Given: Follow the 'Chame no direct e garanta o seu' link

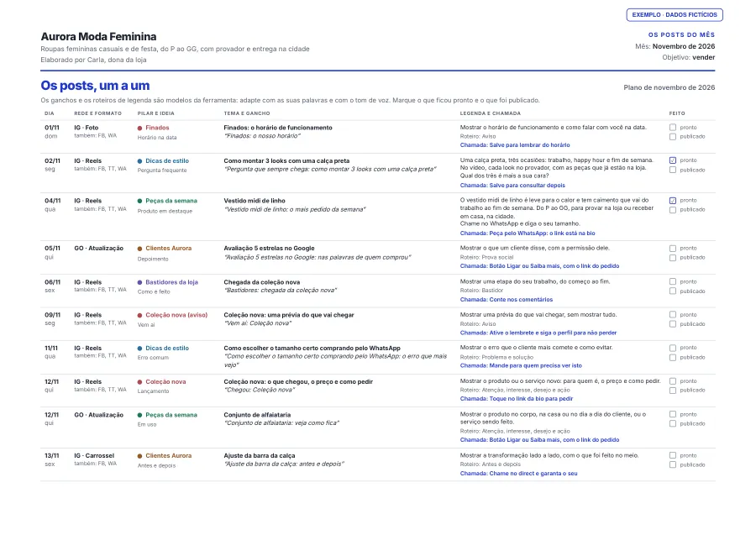Looking at the screenshot, I should coord(519,474).
